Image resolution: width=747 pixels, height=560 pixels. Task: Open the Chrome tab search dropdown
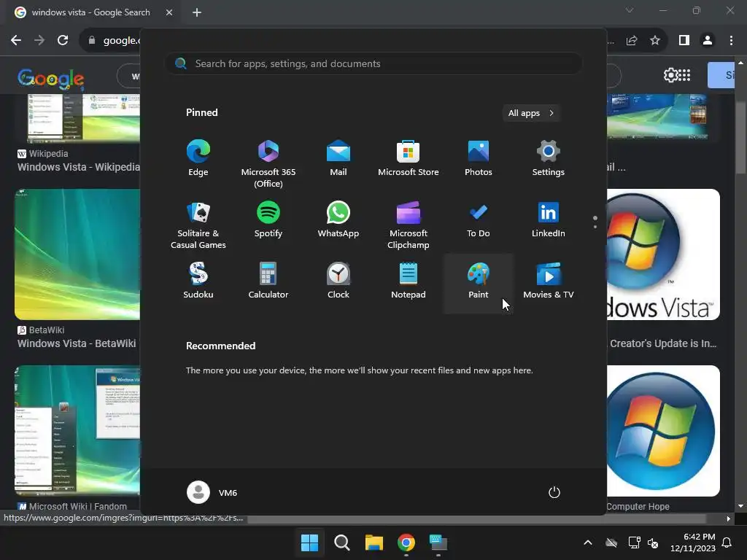coord(630,10)
